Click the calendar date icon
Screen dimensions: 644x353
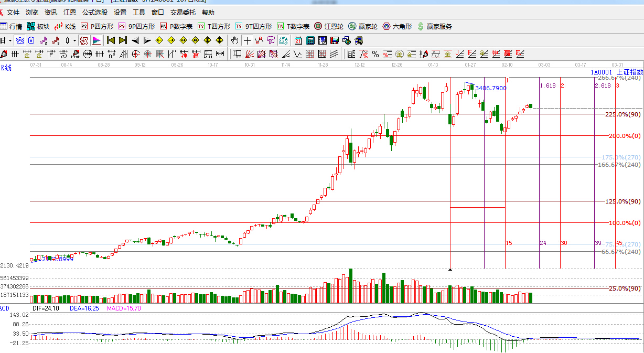pyautogui.click(x=298, y=40)
